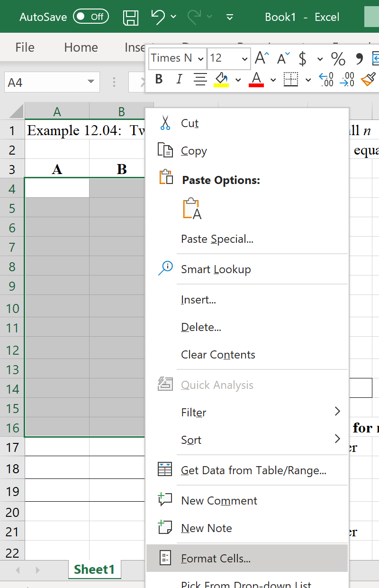Toggle the AutoSave switch
The height and width of the screenshot is (588, 379).
(x=90, y=17)
